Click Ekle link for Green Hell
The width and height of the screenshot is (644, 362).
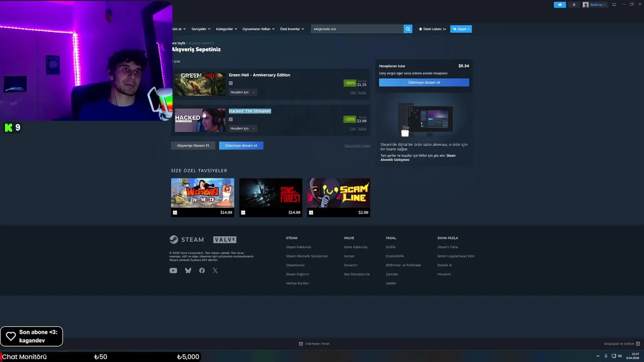(353, 93)
